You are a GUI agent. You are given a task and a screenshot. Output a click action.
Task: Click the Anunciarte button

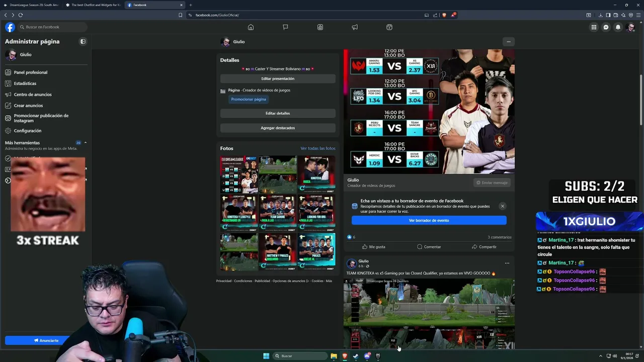[x=46, y=340]
